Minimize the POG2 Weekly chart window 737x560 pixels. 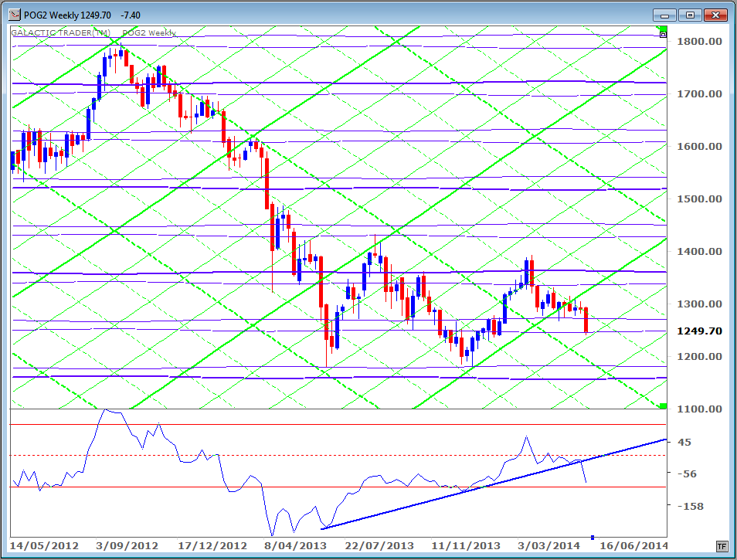tap(664, 15)
